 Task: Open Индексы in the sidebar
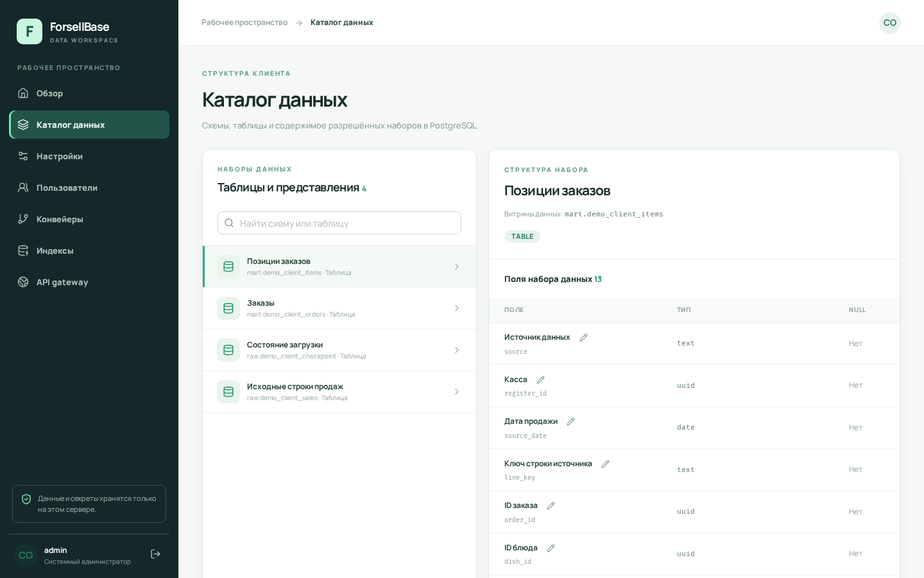click(x=89, y=250)
